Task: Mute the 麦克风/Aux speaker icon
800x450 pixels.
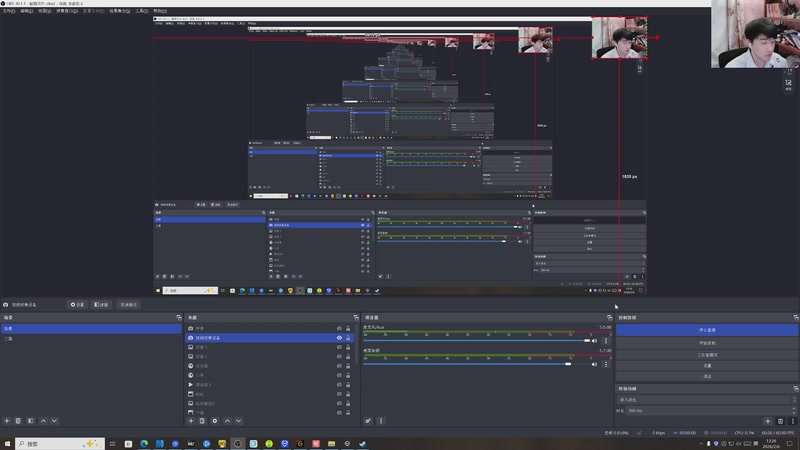Action: tap(594, 341)
